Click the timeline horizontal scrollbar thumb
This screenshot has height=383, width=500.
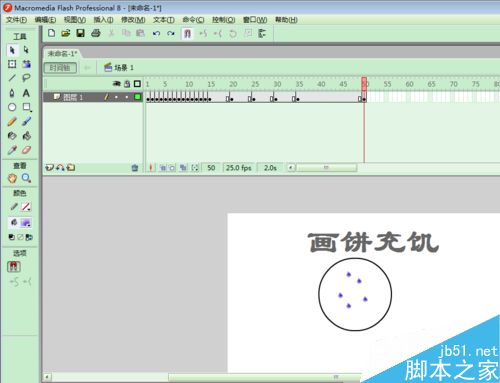click(x=326, y=167)
